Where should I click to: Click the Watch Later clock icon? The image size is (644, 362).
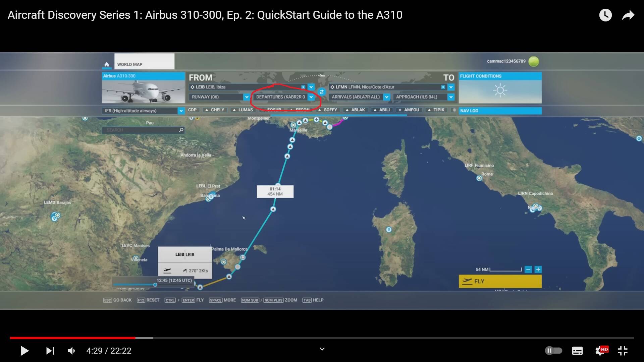pyautogui.click(x=605, y=15)
